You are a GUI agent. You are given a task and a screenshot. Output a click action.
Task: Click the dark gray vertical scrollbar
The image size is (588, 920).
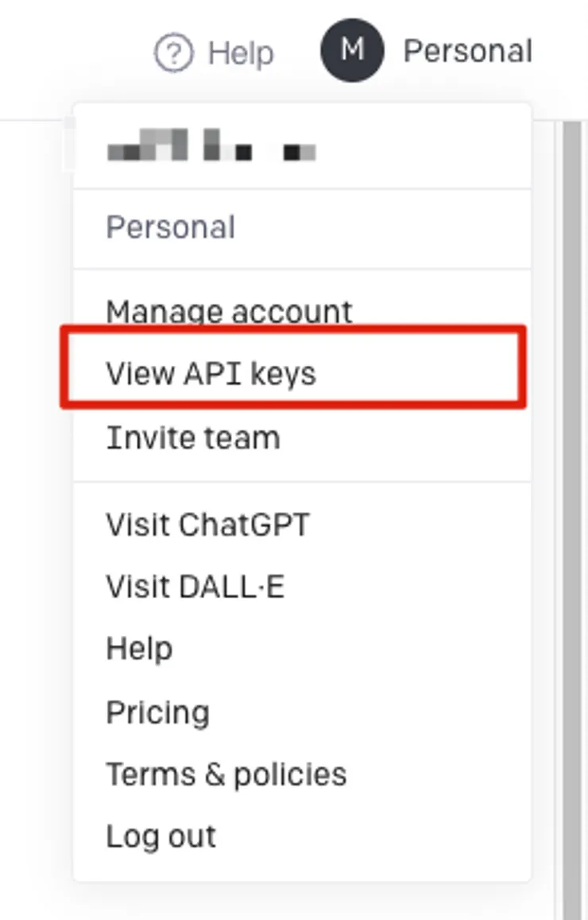pyautogui.click(x=572, y=477)
